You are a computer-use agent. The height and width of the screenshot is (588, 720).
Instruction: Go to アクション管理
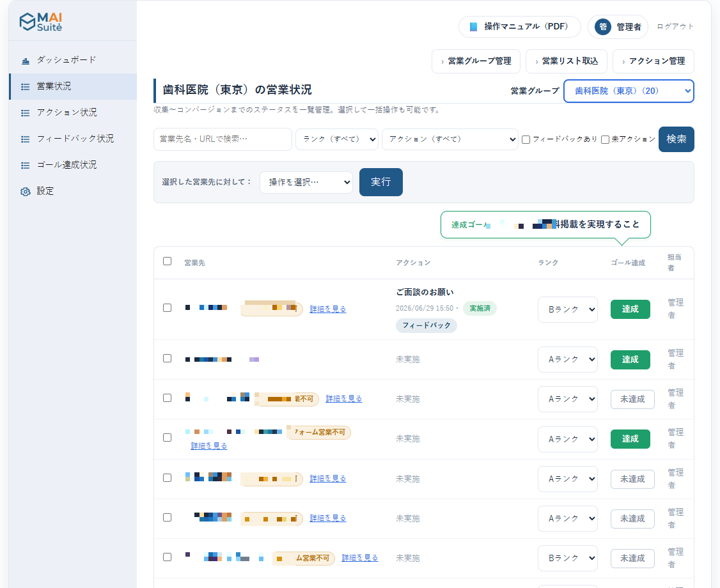653,61
